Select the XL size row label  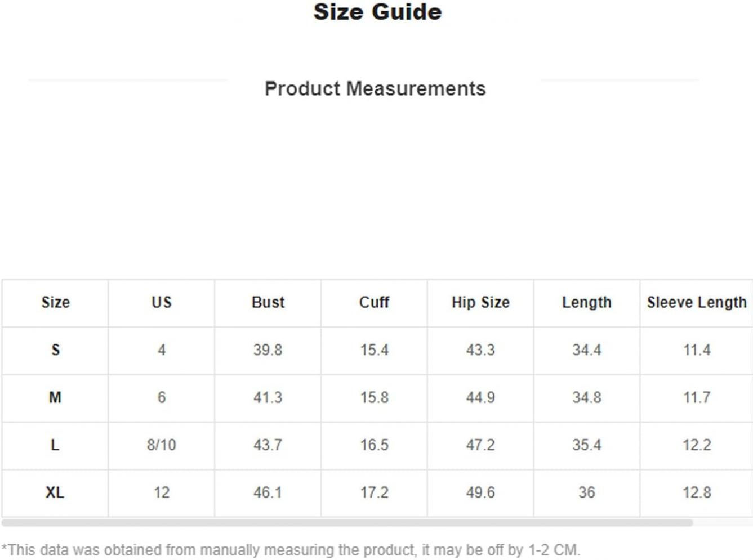click(55, 492)
